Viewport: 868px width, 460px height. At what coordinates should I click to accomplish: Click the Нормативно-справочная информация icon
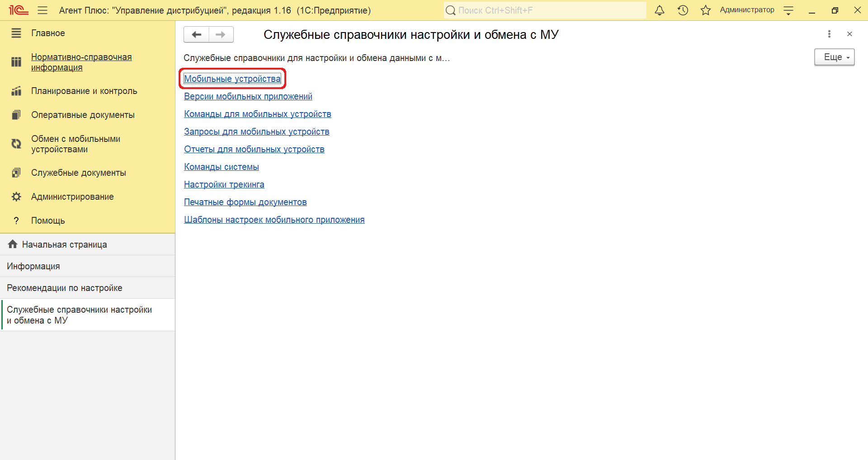point(16,62)
